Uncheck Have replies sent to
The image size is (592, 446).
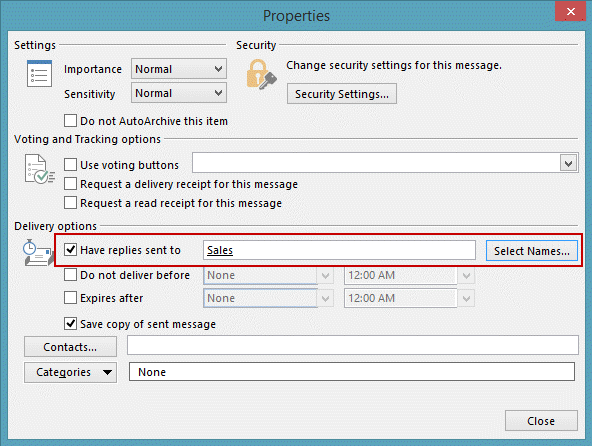point(70,250)
